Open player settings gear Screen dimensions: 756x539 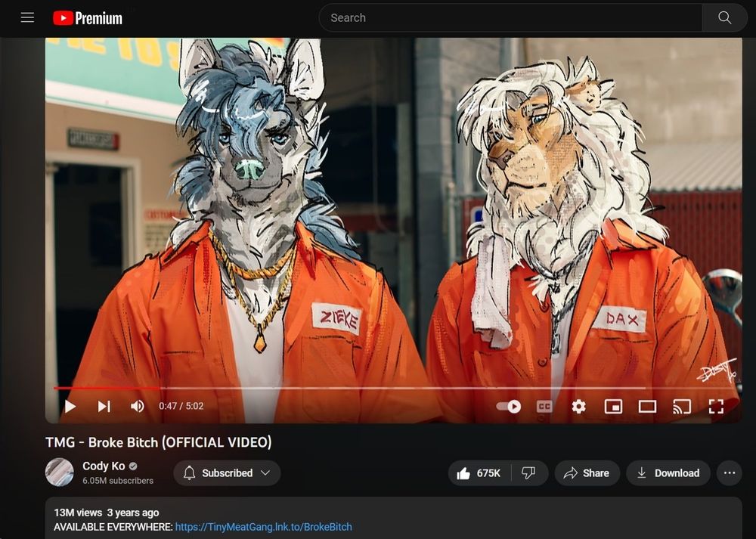(578, 407)
